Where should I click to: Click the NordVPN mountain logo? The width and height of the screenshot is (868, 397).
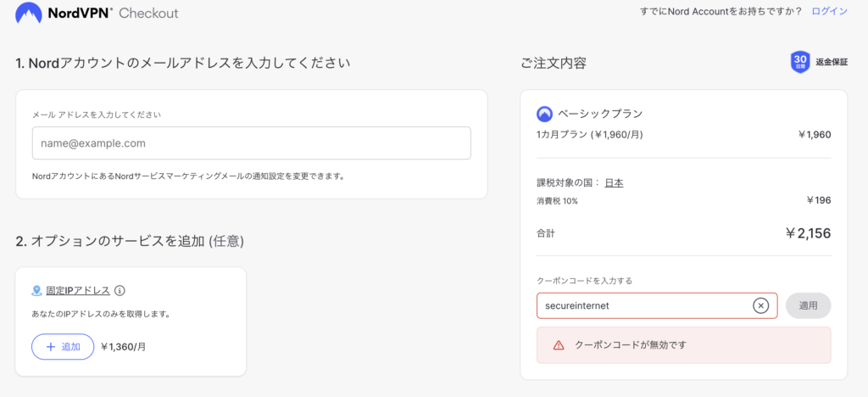pyautogui.click(x=28, y=13)
